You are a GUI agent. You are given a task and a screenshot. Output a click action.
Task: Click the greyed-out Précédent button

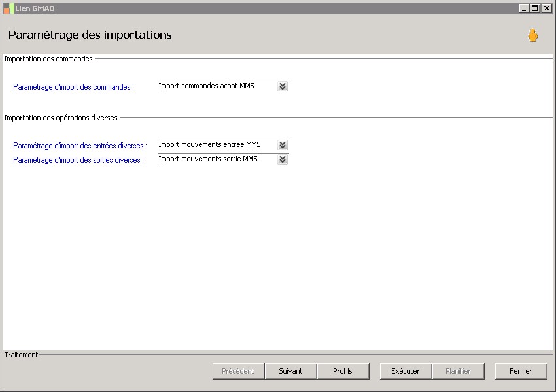click(238, 371)
